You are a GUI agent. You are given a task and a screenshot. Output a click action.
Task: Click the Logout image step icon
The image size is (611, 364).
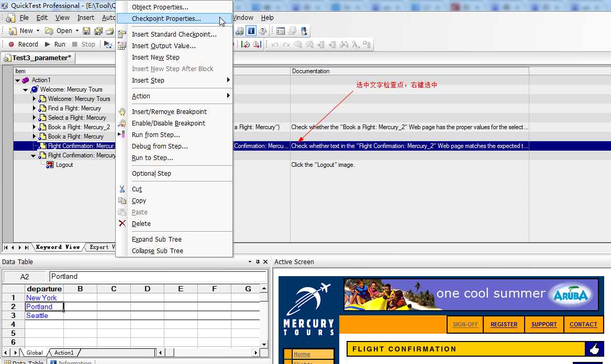click(50, 165)
